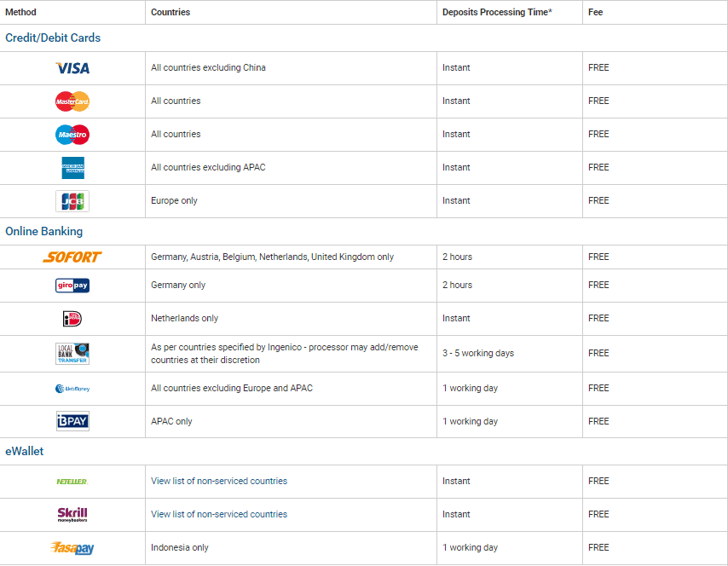Click the JCB card logo
728x566 pixels.
[x=72, y=201]
